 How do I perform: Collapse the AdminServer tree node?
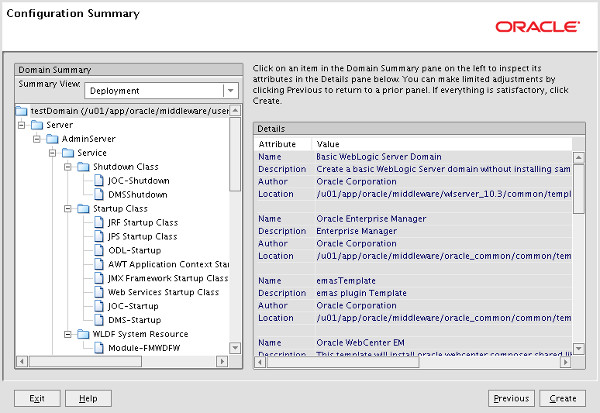click(x=37, y=139)
